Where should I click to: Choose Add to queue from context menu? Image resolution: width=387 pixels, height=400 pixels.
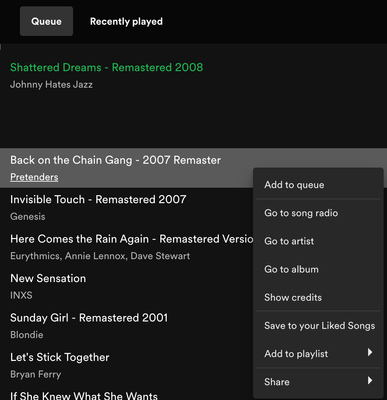318,185
